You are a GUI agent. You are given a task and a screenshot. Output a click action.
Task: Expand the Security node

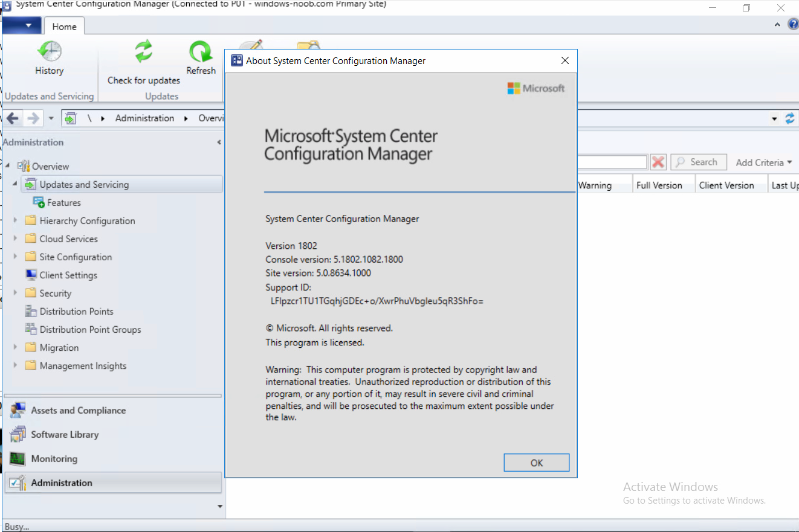[15, 293]
